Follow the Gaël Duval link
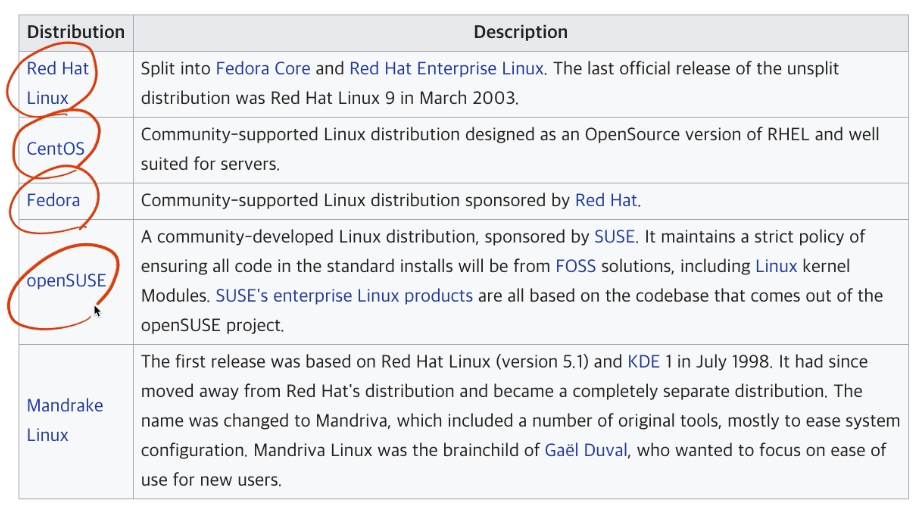 pyautogui.click(x=586, y=450)
